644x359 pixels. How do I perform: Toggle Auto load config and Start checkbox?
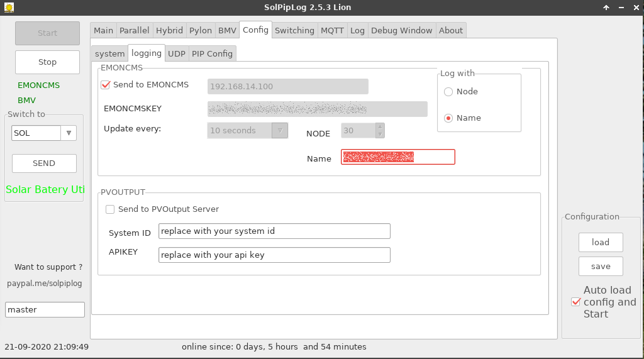575,302
